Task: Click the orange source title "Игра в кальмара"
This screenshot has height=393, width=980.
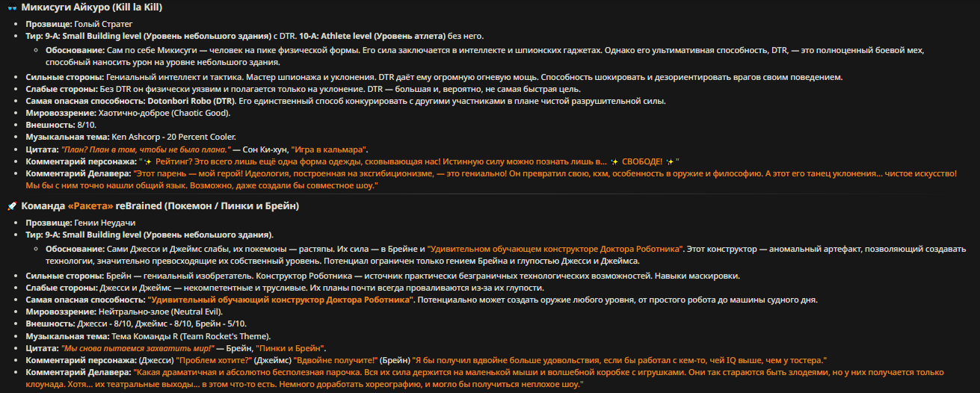Action: 329,149
